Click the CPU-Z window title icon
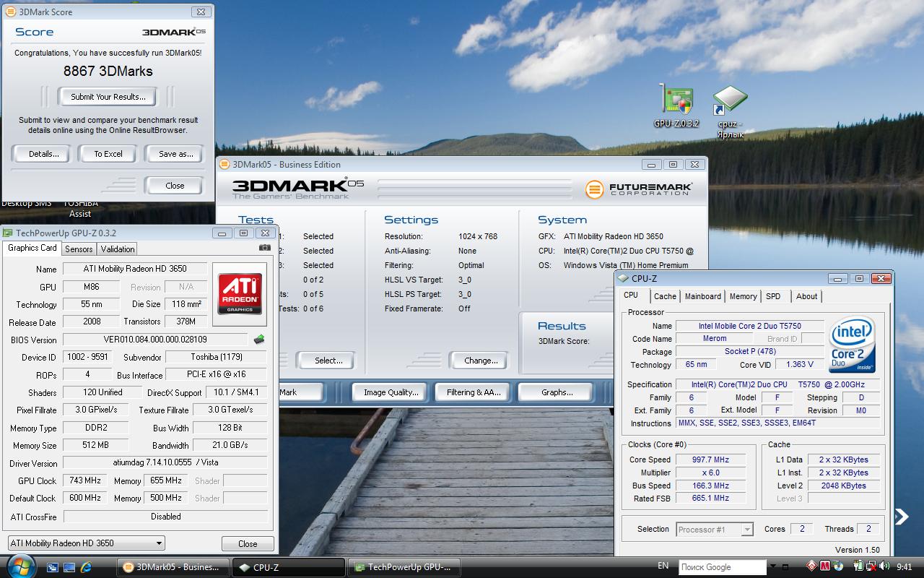This screenshot has width=924, height=578. click(x=623, y=278)
